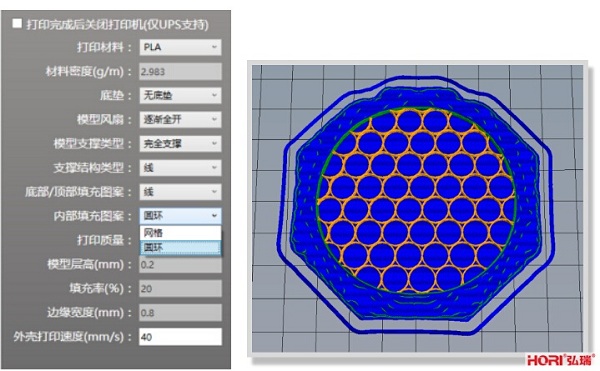Open the 支撑结构类型 dropdown
The width and height of the screenshot is (600, 371).
(x=180, y=168)
